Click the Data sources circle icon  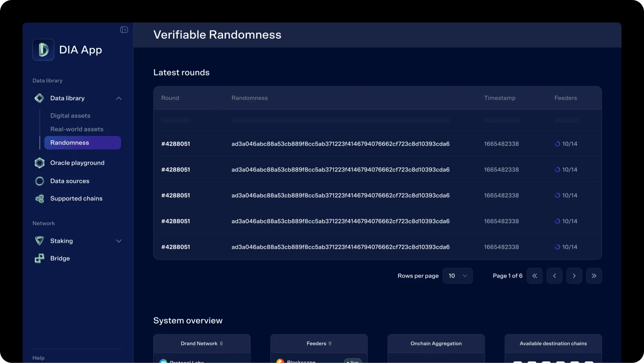tap(39, 181)
